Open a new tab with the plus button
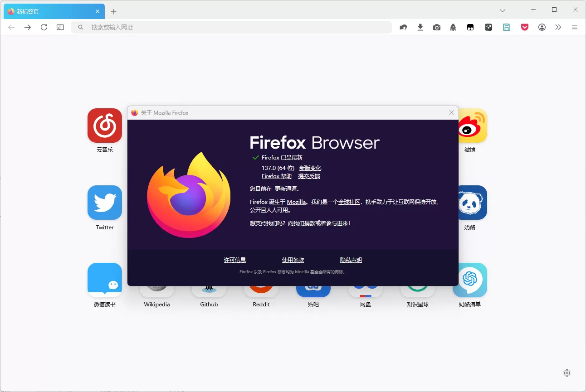This screenshot has height=392, width=586. click(113, 11)
